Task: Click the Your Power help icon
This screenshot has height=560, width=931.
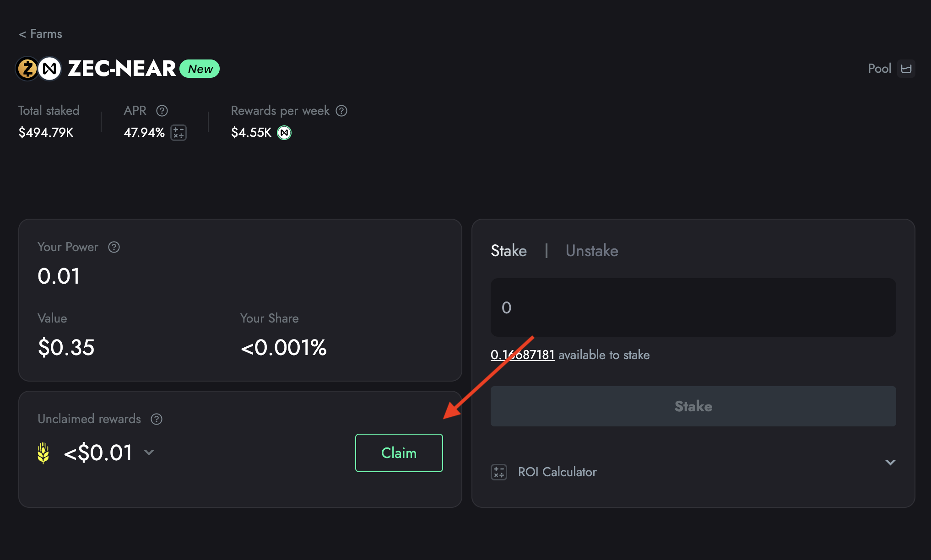Action: point(114,247)
